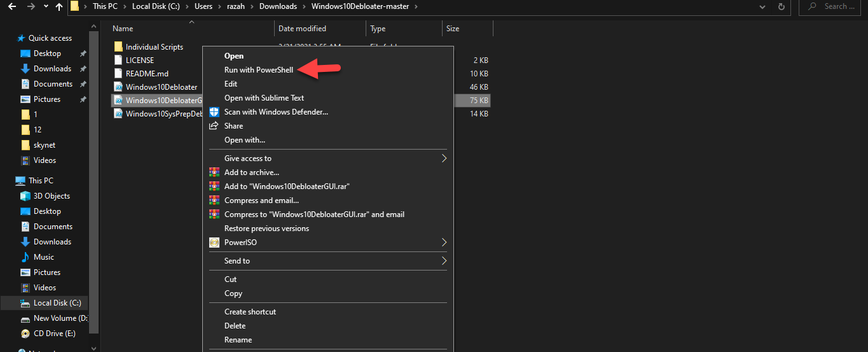Open address bar history dropdown
Screen dimensions: 868x352
[x=762, y=7]
